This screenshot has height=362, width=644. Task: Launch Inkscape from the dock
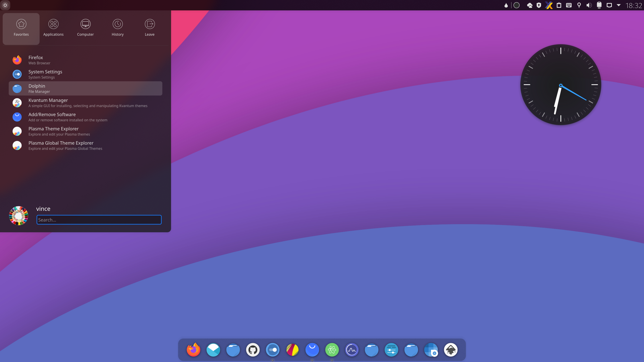pos(451,350)
